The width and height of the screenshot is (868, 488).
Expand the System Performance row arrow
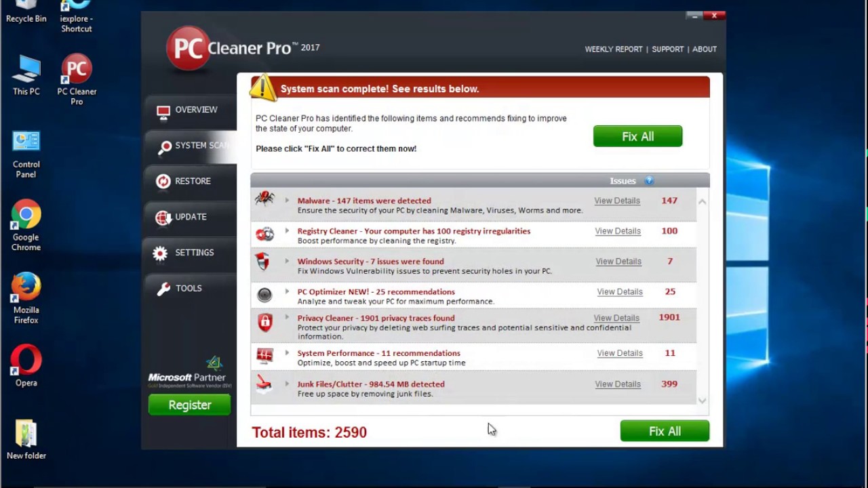click(x=287, y=352)
